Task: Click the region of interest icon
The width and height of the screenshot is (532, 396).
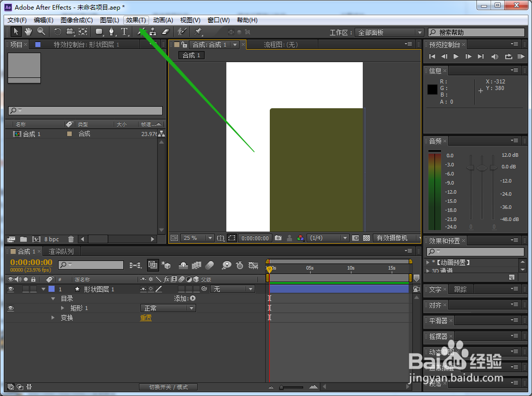Action: point(232,238)
